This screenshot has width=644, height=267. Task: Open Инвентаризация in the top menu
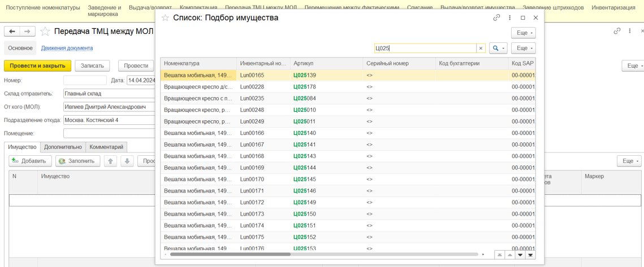(x=613, y=8)
